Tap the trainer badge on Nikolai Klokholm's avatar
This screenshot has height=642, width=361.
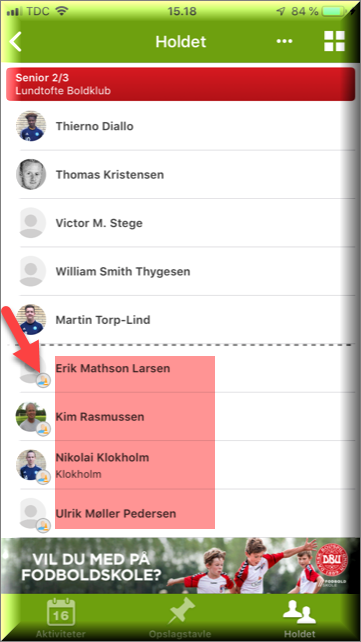click(43, 477)
